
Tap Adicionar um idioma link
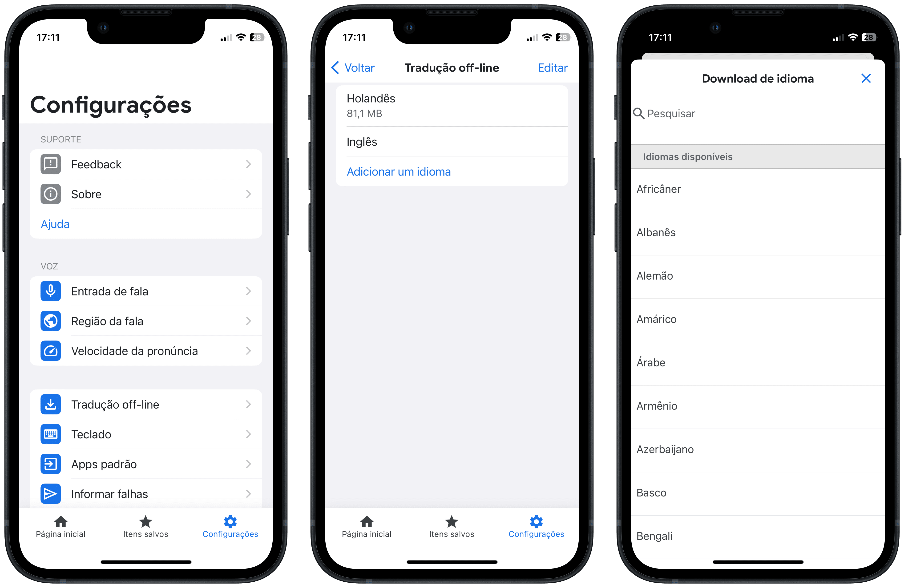click(x=399, y=172)
